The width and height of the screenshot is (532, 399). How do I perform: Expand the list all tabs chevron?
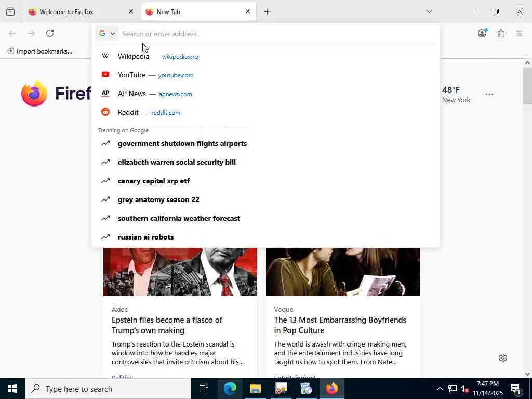[x=429, y=11]
